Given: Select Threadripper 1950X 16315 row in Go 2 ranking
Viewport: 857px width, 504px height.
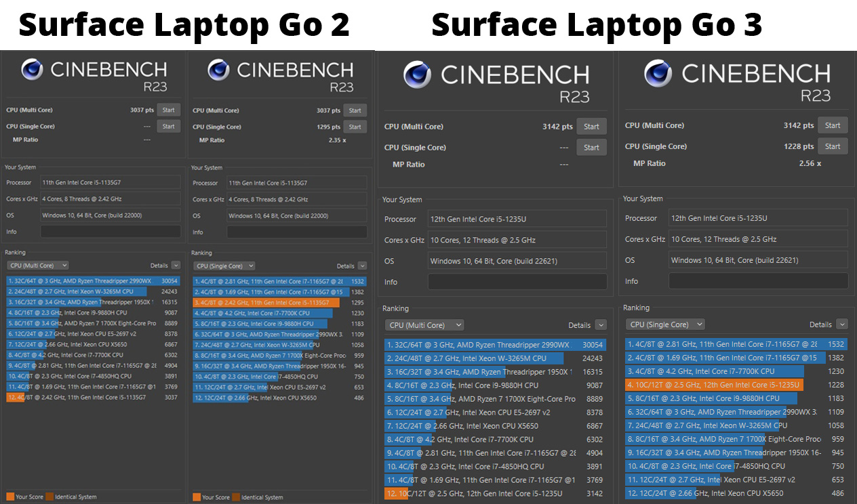Looking at the screenshot, I should [94, 302].
